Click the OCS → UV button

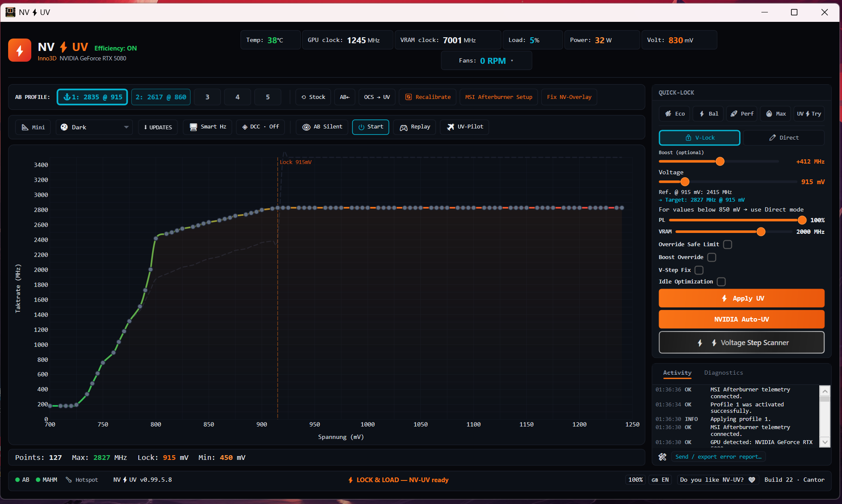(377, 97)
